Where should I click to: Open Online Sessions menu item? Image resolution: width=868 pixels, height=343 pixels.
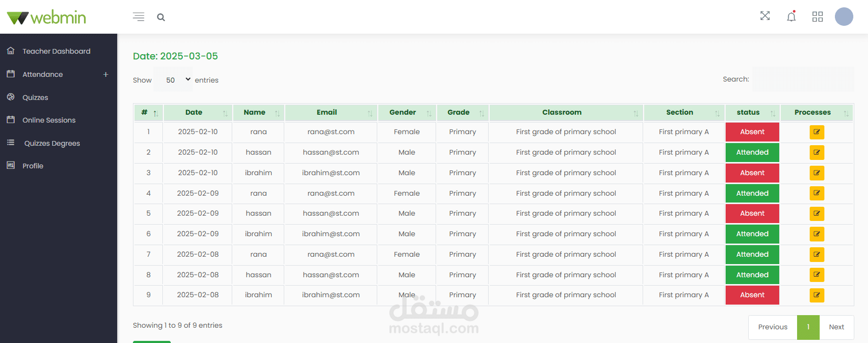49,120
